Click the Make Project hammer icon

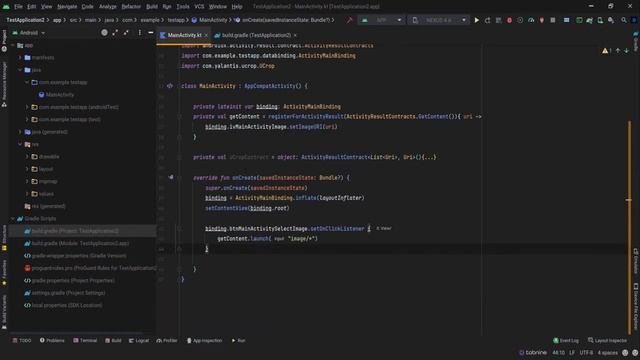coord(349,20)
